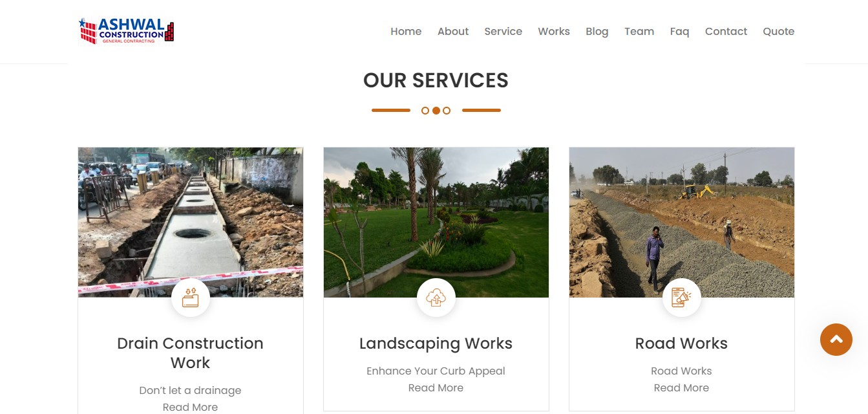
Task: Open the Quote page from navigation
Action: (779, 31)
